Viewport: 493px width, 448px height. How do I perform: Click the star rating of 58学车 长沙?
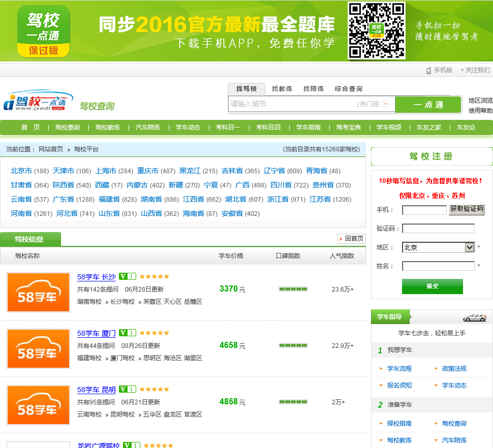pos(155,276)
